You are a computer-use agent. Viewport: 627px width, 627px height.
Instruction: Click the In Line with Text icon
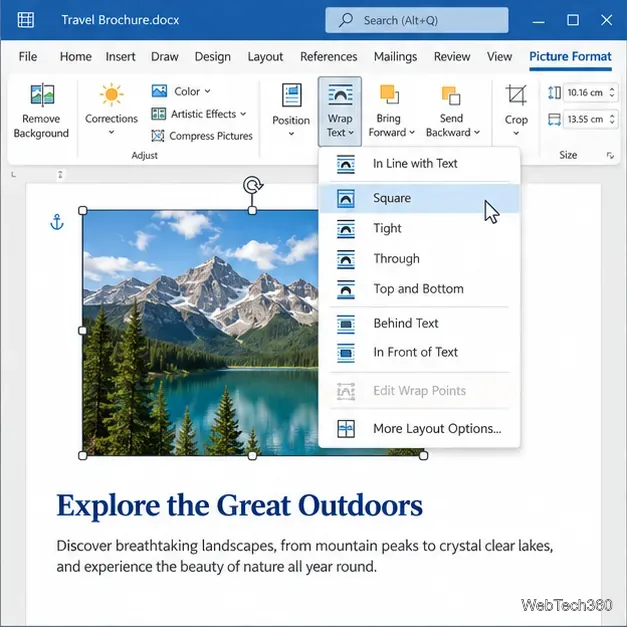click(x=345, y=164)
